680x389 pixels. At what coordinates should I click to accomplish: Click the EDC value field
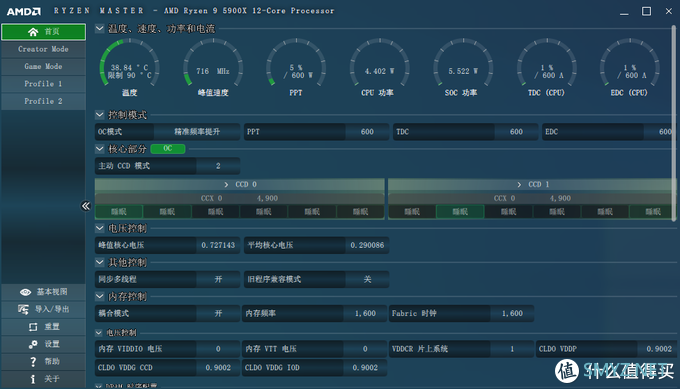click(659, 132)
